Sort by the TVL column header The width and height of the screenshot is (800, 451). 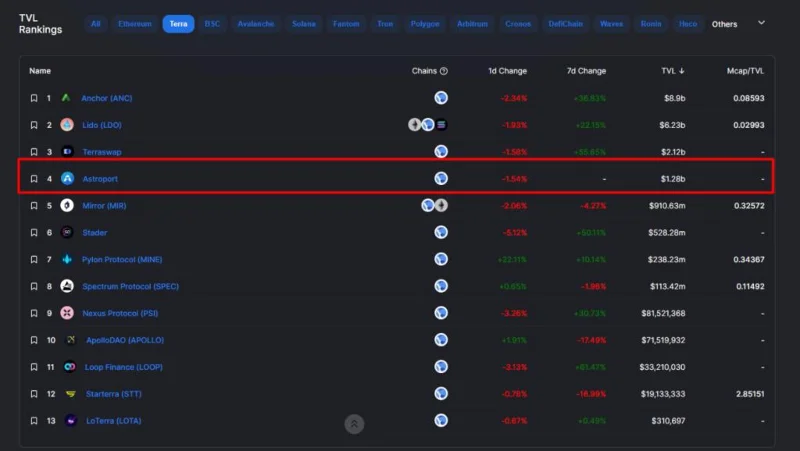click(x=672, y=71)
